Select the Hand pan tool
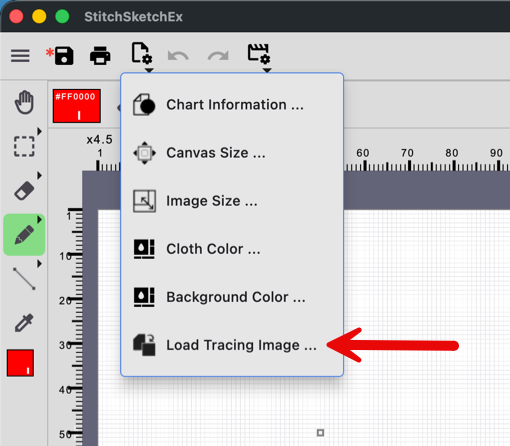The height and width of the screenshot is (446, 510). [24, 102]
